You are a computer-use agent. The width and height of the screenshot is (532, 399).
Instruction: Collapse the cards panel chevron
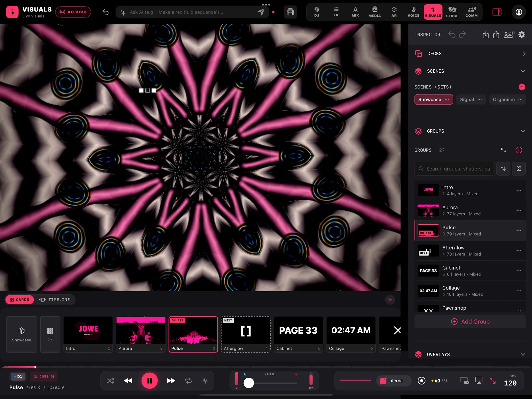tap(390, 300)
